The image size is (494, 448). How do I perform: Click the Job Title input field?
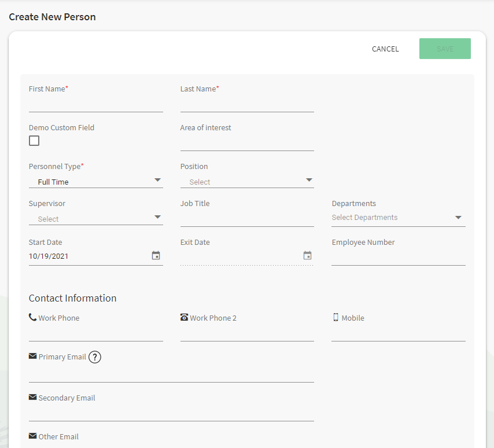click(x=247, y=219)
